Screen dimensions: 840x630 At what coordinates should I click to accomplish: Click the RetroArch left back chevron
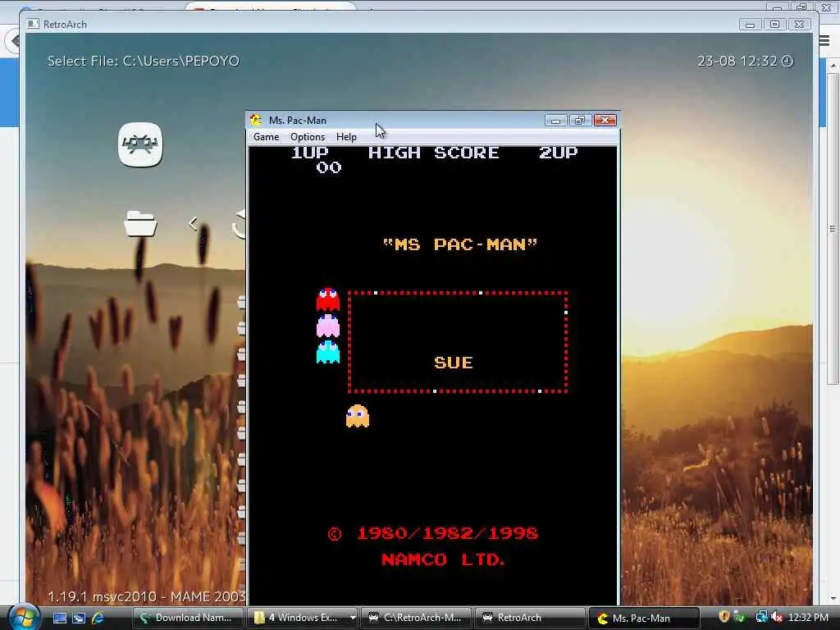pos(194,224)
